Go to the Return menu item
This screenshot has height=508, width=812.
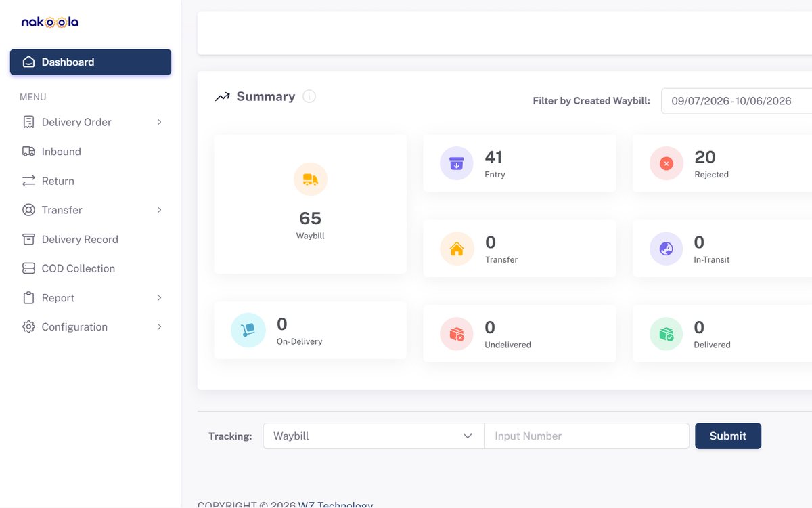(91, 181)
